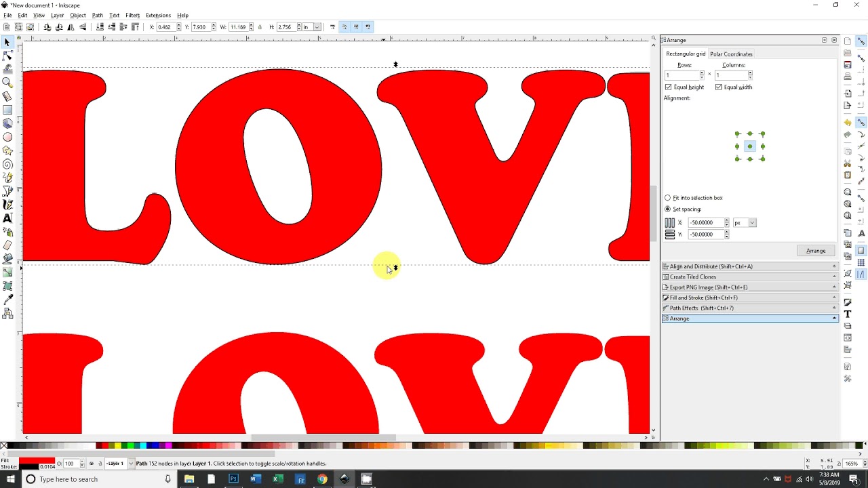Image resolution: width=868 pixels, height=488 pixels.
Task: Select the Selector arrow tool
Action: (x=7, y=42)
